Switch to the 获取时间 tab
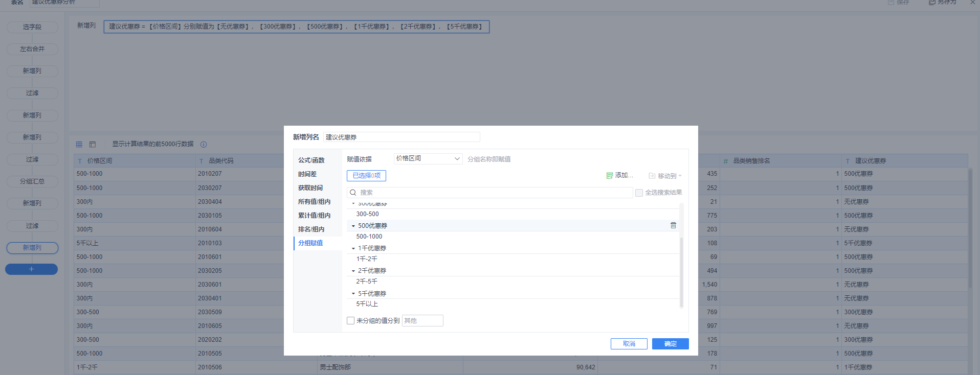This screenshot has width=980, height=375. click(310, 188)
